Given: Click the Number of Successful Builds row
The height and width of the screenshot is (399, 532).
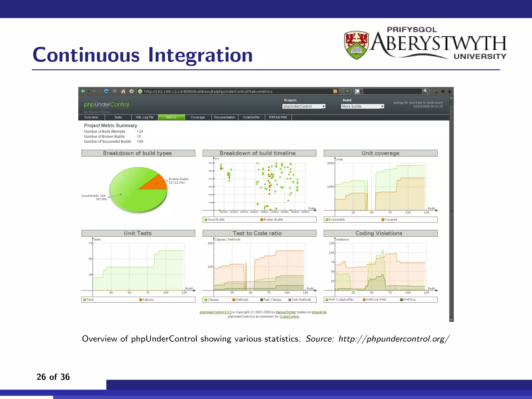Looking at the screenshot, I should (x=114, y=142).
